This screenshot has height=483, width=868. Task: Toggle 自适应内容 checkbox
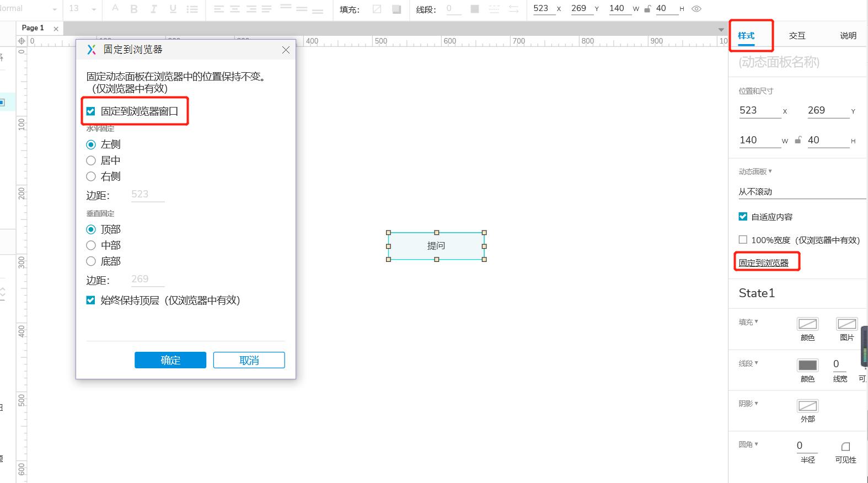pos(743,217)
